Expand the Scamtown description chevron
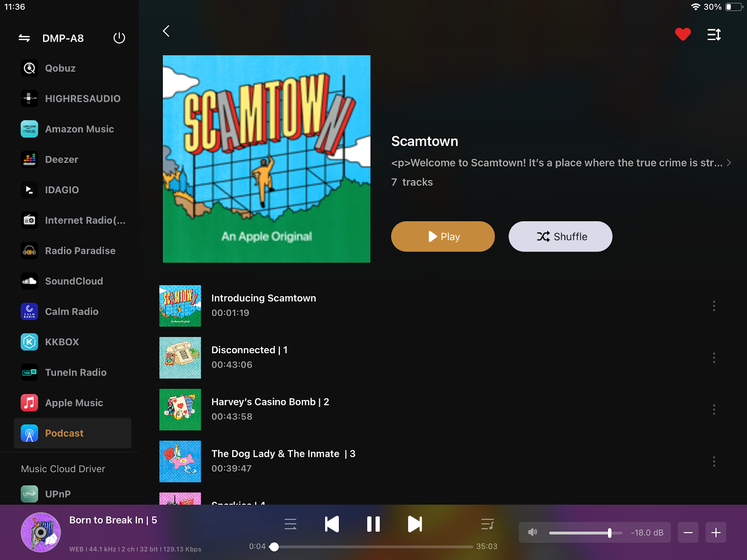This screenshot has width=747, height=560. 729,163
